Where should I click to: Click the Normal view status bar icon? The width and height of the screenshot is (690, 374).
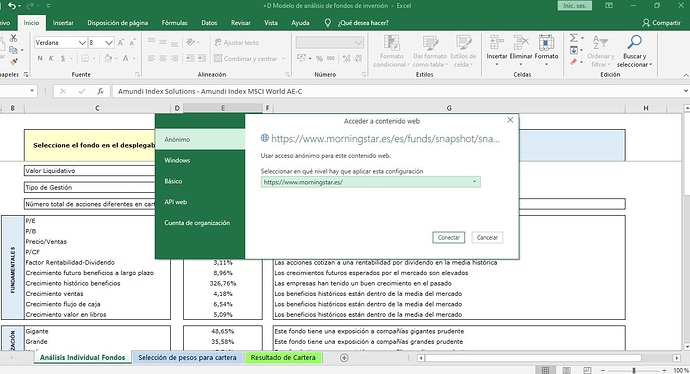545,370
